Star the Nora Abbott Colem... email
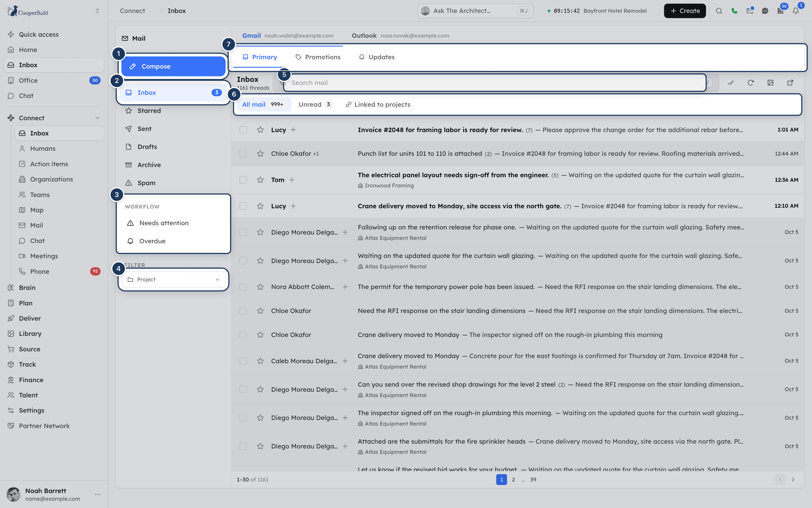Image resolution: width=812 pixels, height=508 pixels. point(260,287)
